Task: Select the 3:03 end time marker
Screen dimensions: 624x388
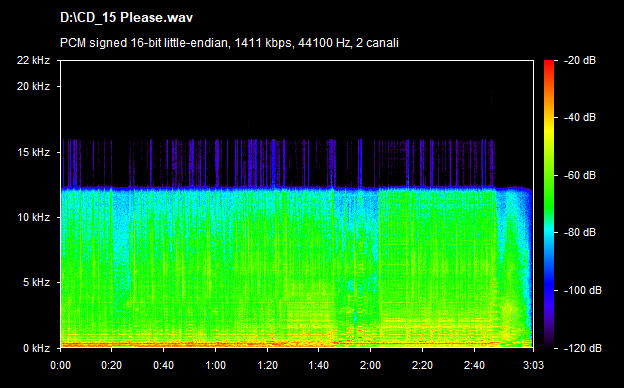Action: point(533,365)
